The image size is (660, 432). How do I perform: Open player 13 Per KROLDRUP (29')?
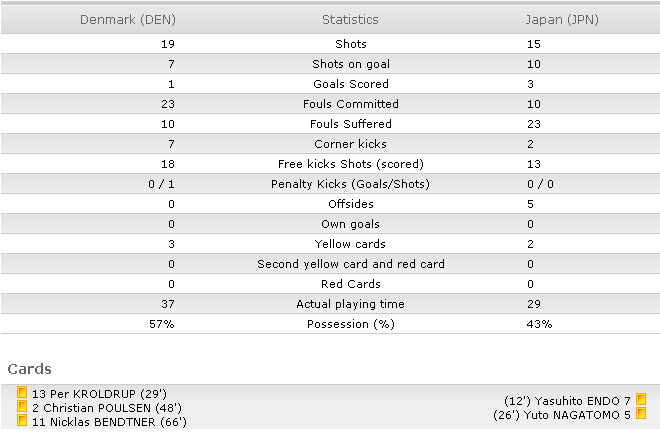[99, 394]
